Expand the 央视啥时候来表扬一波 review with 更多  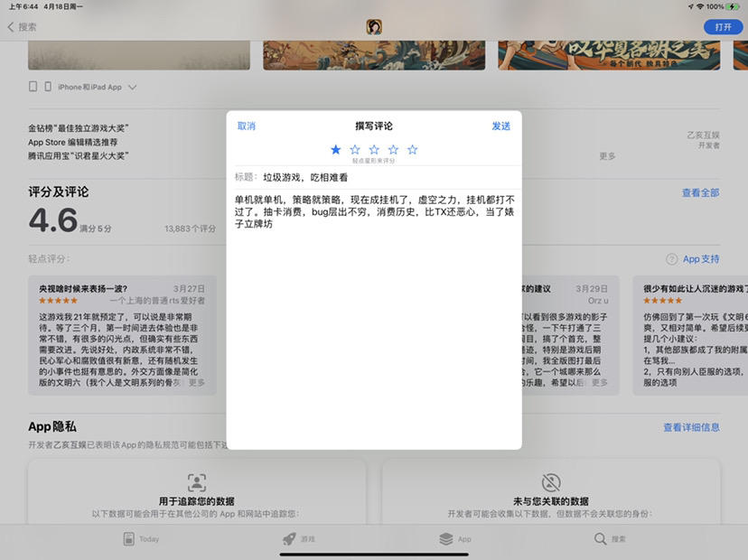197,383
